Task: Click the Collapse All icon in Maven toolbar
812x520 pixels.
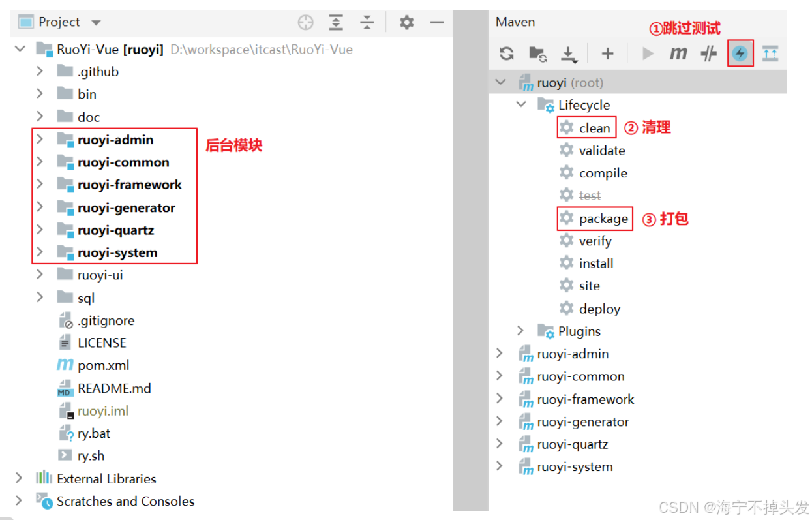Action: click(770, 54)
